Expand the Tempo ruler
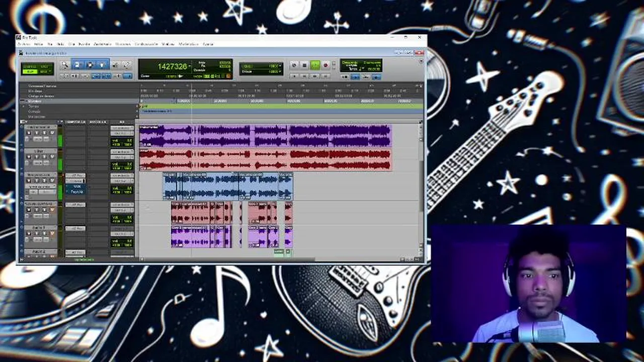The width and height of the screenshot is (644, 362). pyautogui.click(x=23, y=107)
